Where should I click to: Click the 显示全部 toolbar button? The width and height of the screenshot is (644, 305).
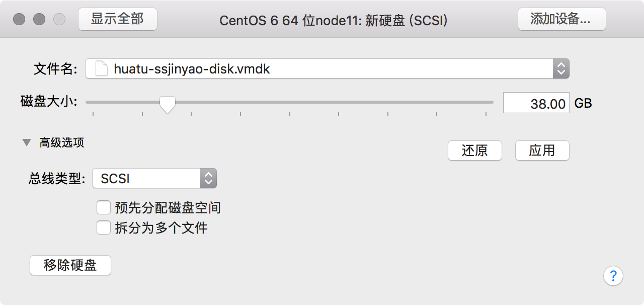coord(118,19)
